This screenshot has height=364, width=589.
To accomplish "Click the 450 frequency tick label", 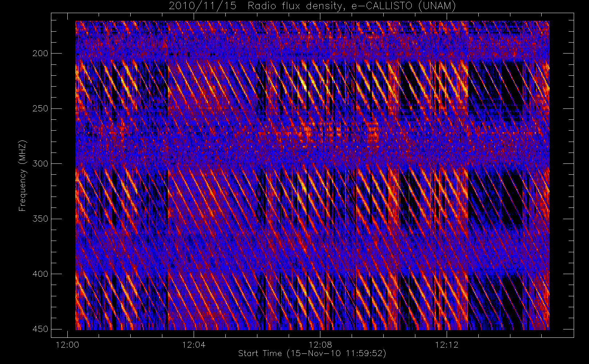I will [40, 329].
